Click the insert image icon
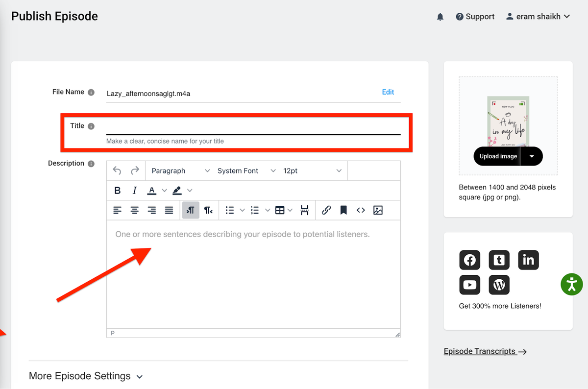Screen dimensions: 588x389 pyautogui.click(x=378, y=210)
